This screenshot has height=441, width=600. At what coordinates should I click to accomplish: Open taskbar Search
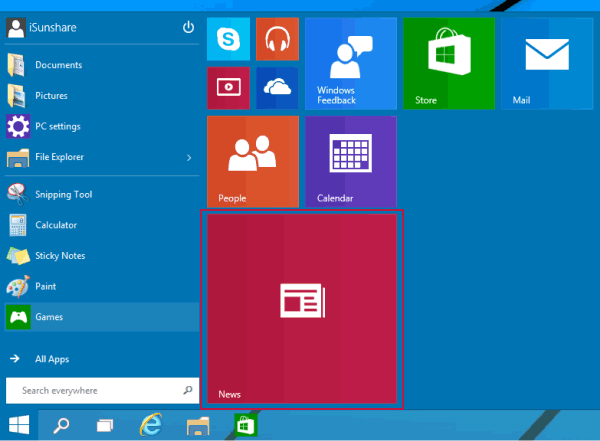(61, 425)
